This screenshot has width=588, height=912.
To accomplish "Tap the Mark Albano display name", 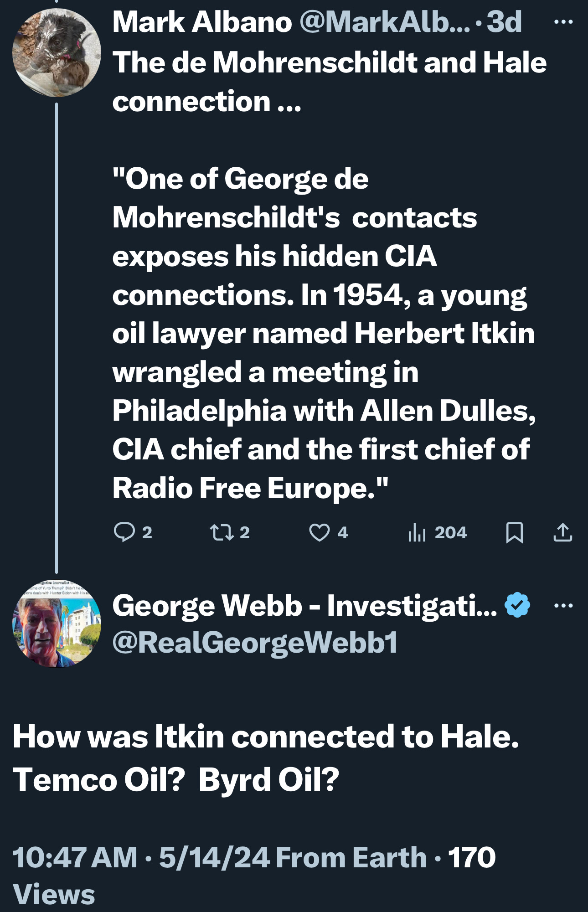I will click(x=202, y=22).
